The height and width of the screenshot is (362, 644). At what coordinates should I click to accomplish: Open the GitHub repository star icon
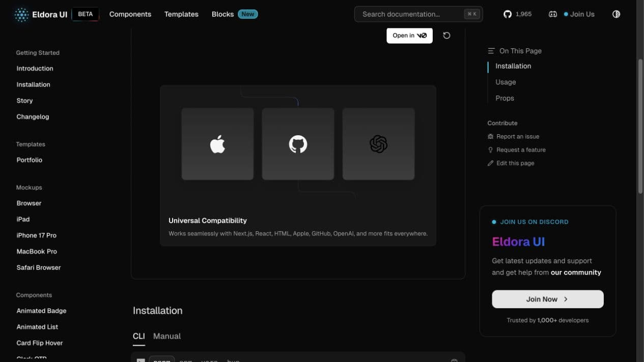508,14
